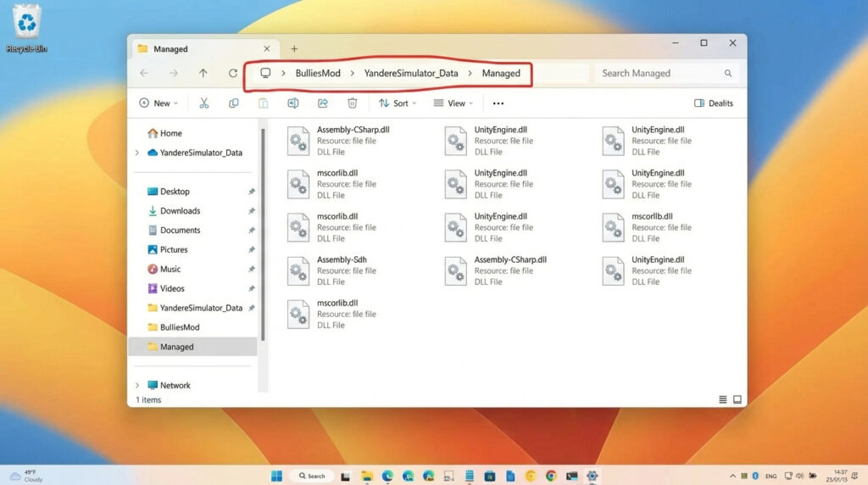The width and height of the screenshot is (868, 485).
Task: Open the View dropdown menu
Action: pos(453,103)
